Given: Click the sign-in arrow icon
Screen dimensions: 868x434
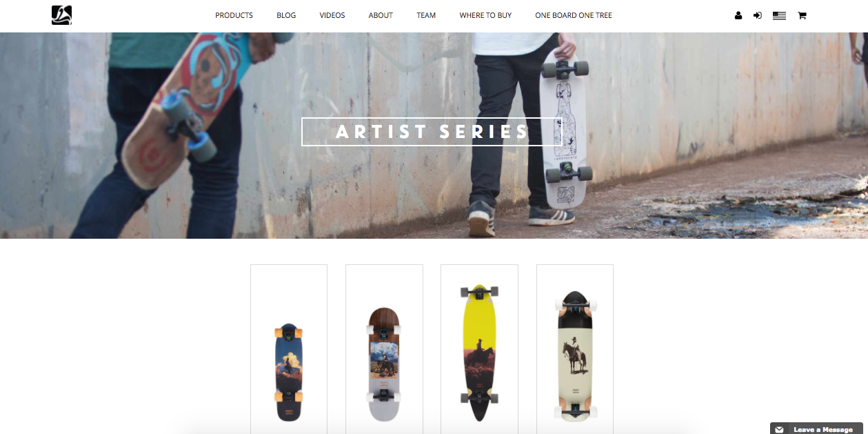Looking at the screenshot, I should 758,15.
